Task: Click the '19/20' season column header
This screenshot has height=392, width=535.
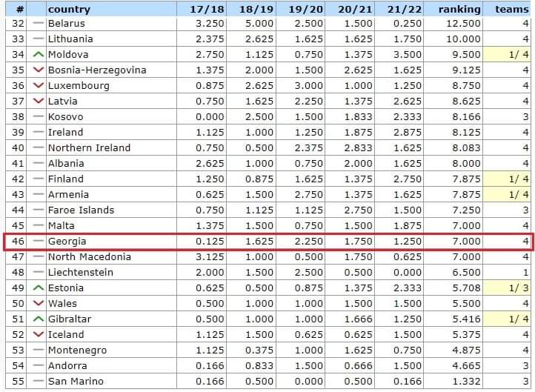Action: [306, 9]
